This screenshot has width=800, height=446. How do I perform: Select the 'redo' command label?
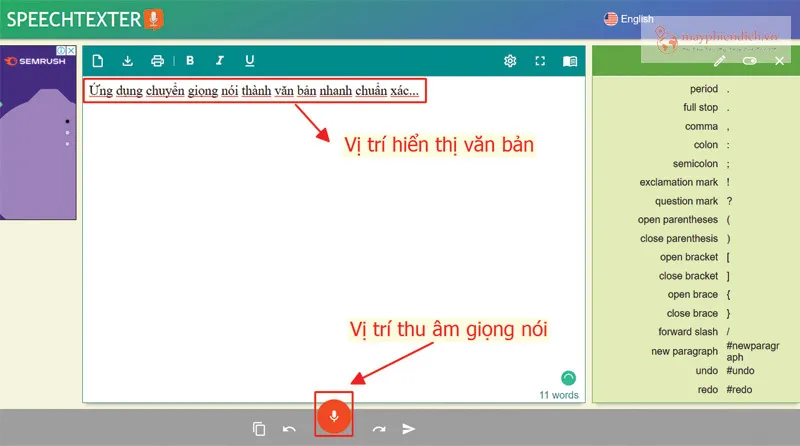pyautogui.click(x=708, y=390)
